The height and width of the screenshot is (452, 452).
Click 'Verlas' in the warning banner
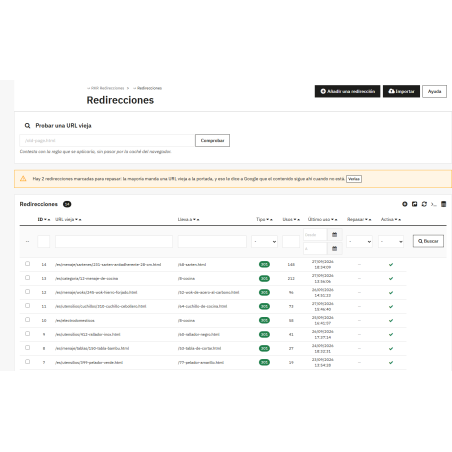click(x=354, y=179)
